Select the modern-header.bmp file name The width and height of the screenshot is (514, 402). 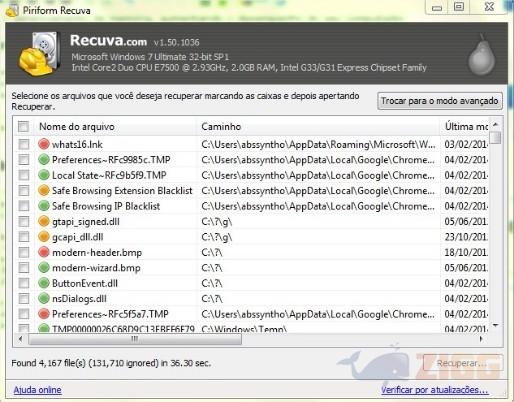pos(97,252)
